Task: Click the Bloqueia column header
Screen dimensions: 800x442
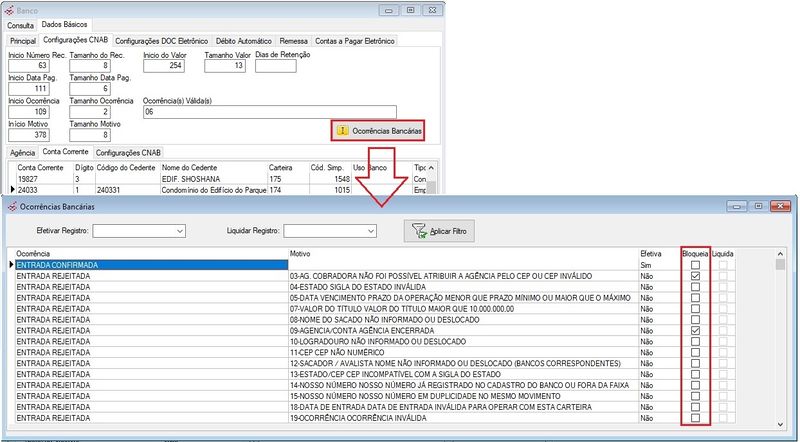Action: (695, 254)
